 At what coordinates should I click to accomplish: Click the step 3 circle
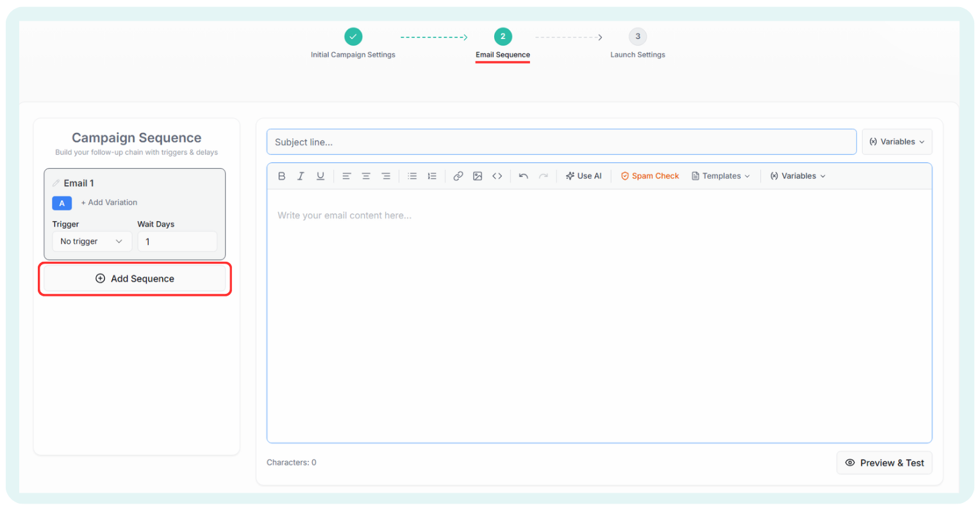638,37
